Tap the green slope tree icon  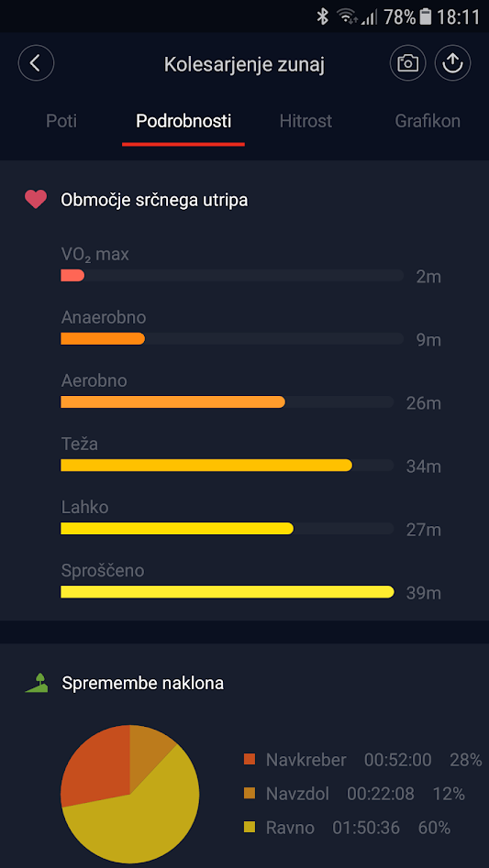[x=37, y=683]
